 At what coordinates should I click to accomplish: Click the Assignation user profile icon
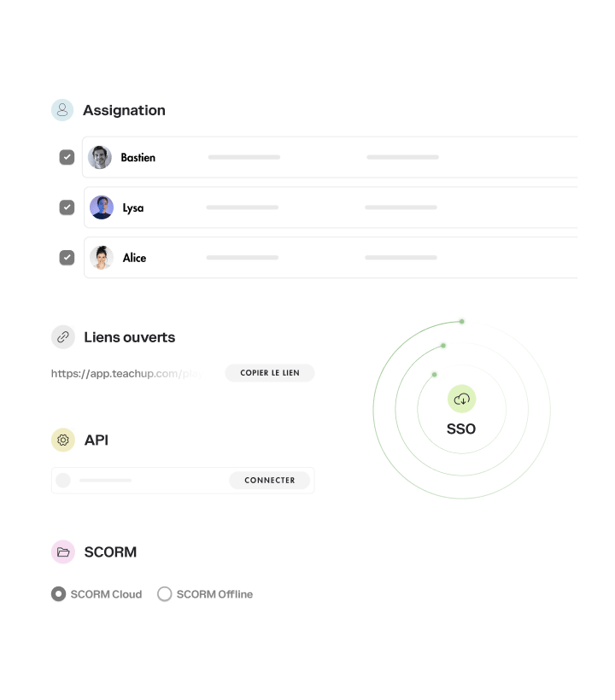[62, 110]
